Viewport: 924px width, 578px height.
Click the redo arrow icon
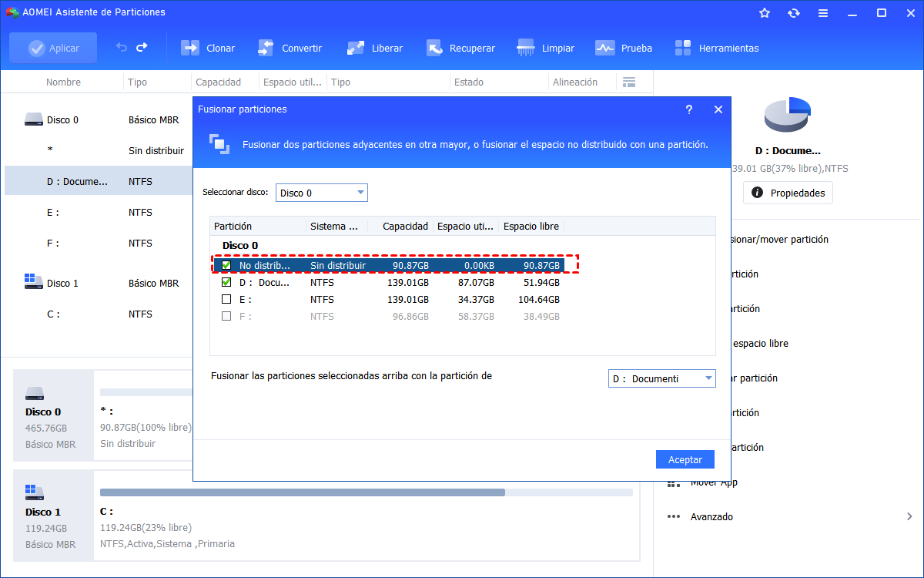click(x=142, y=48)
